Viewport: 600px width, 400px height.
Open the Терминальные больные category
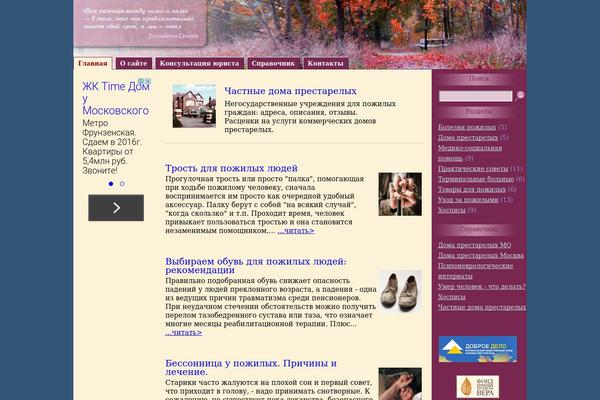(x=476, y=179)
